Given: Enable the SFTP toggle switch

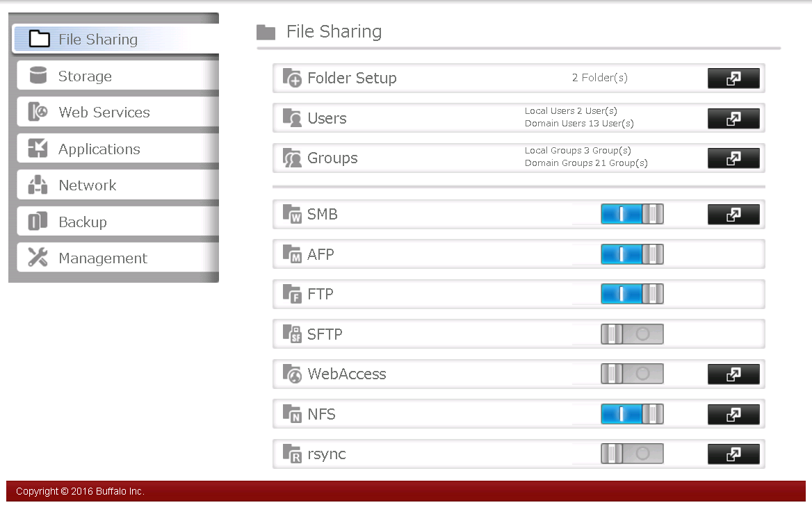Looking at the screenshot, I should click(x=632, y=334).
